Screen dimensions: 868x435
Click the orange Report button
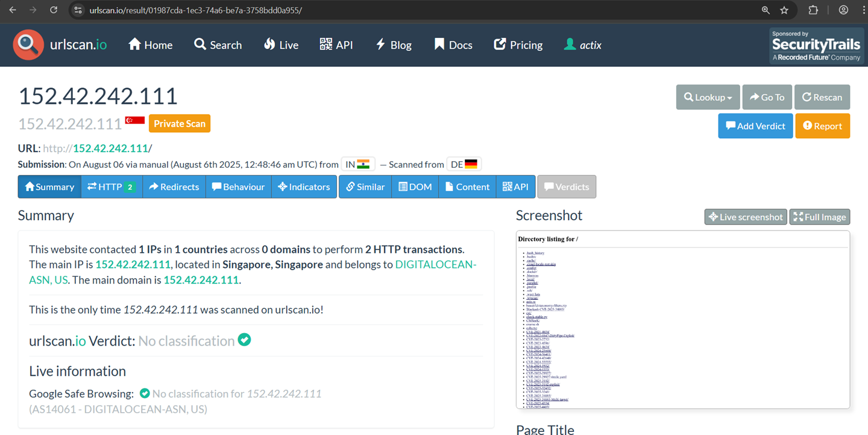[822, 126]
